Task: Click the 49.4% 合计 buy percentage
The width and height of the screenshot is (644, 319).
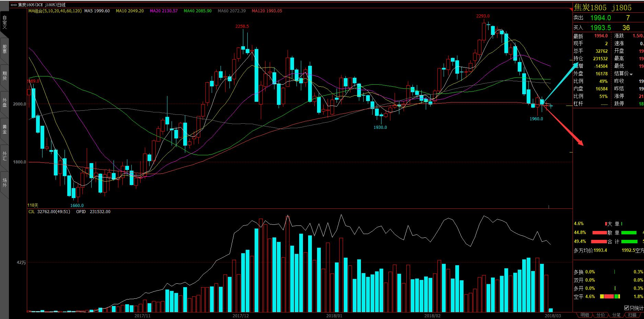Action: click(580, 242)
